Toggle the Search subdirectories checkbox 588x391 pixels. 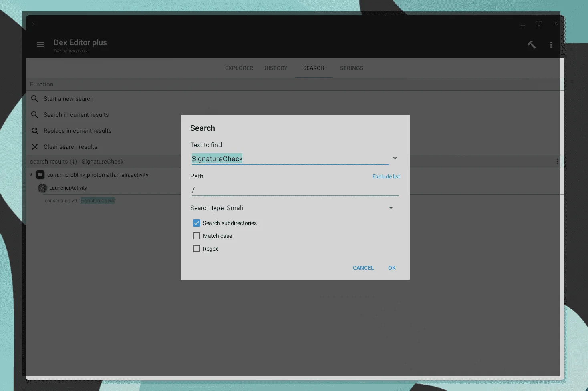(197, 223)
